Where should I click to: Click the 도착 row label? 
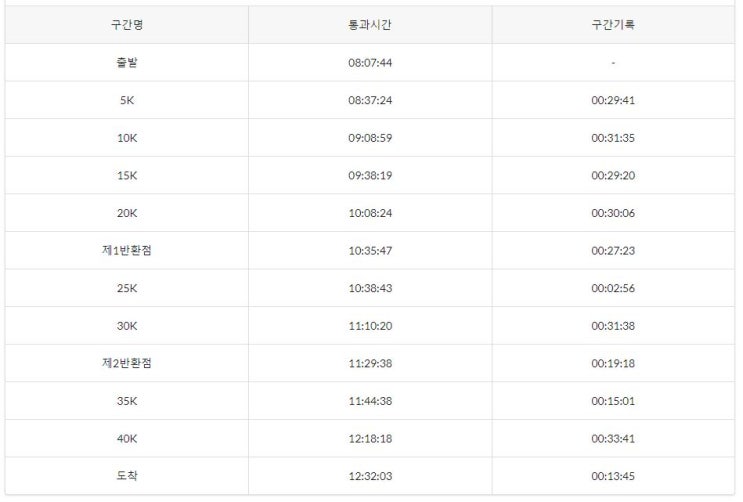pos(127,476)
